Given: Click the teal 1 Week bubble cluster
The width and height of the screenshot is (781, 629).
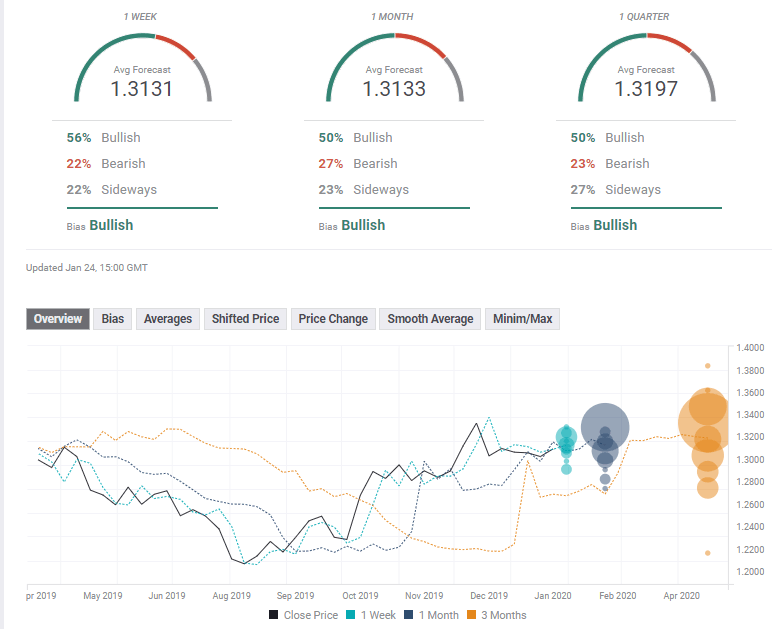Looking at the screenshot, I should click(566, 438).
